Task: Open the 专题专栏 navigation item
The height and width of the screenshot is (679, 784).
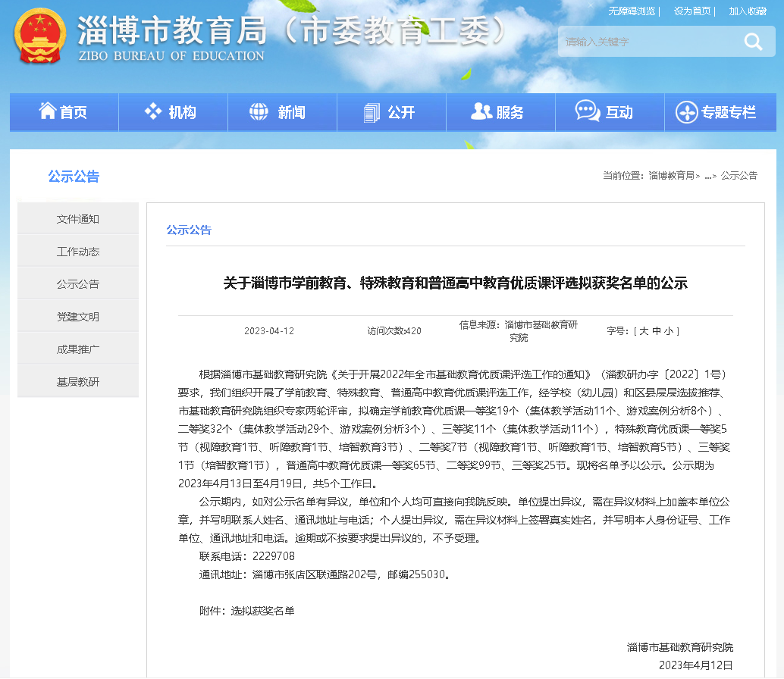Action: [x=720, y=112]
